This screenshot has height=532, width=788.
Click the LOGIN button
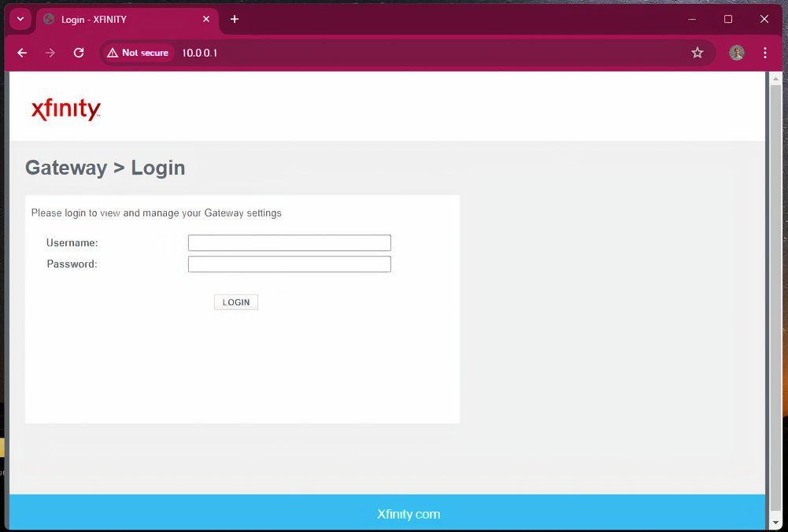pyautogui.click(x=236, y=302)
